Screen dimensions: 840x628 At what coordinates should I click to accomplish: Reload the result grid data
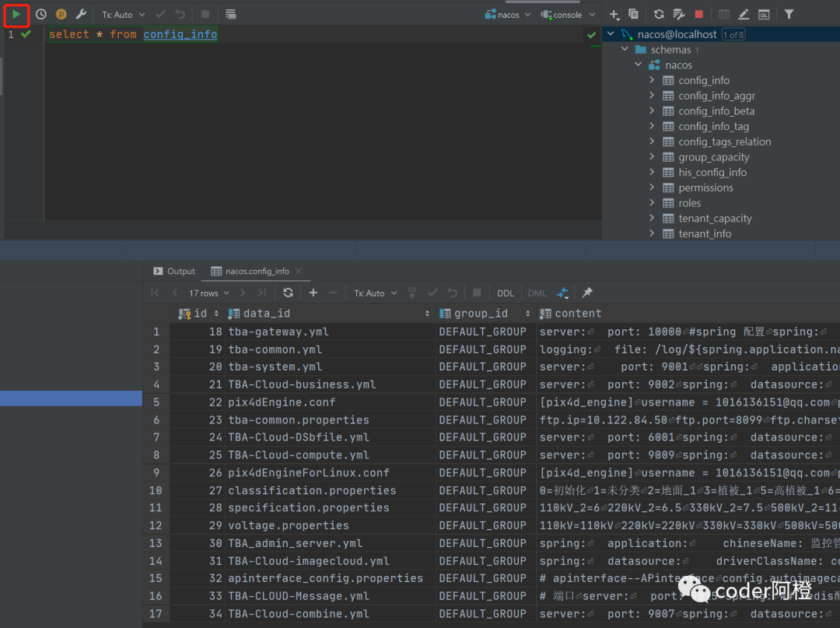tap(289, 293)
